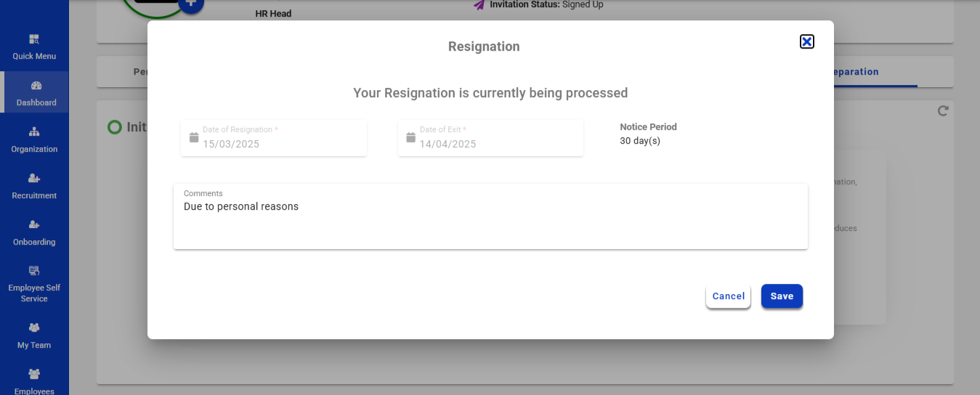Close the Resignation dialog with X

806,41
